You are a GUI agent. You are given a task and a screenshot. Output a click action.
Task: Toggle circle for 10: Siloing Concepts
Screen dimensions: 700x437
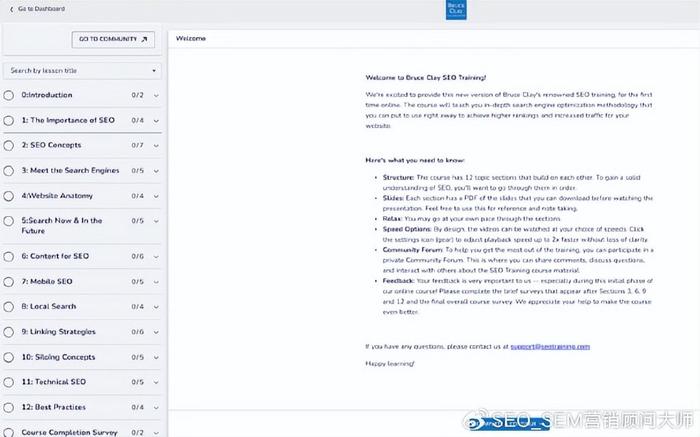pos(8,357)
